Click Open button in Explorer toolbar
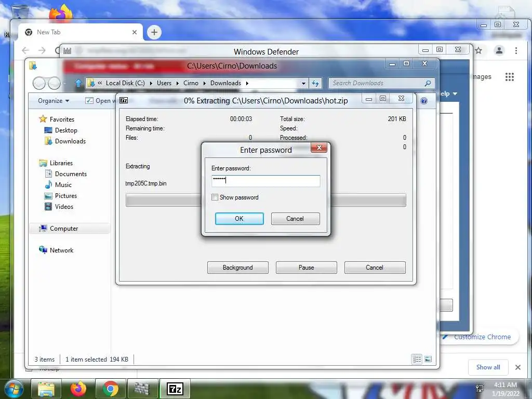 (x=100, y=101)
